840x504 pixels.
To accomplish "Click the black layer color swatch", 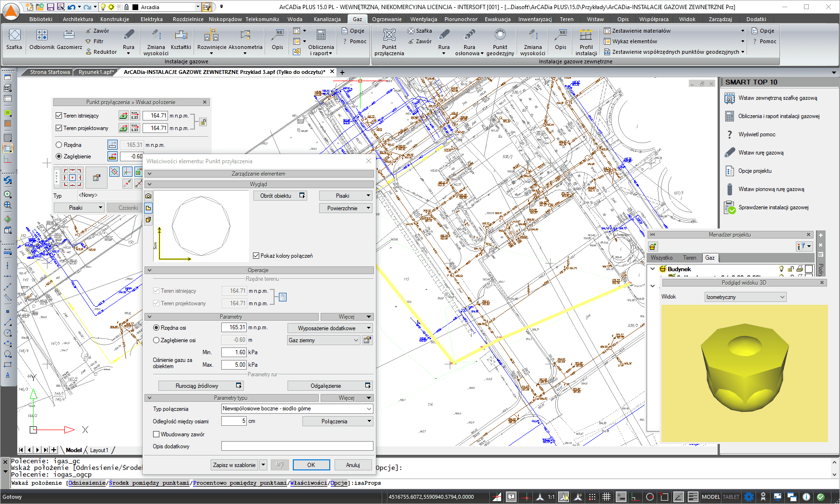I will [135, 7].
